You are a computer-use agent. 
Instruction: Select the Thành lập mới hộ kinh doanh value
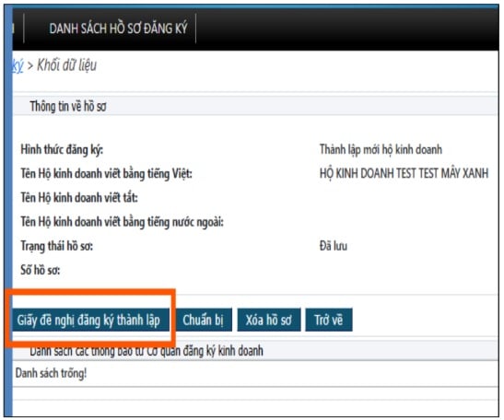coord(381,149)
